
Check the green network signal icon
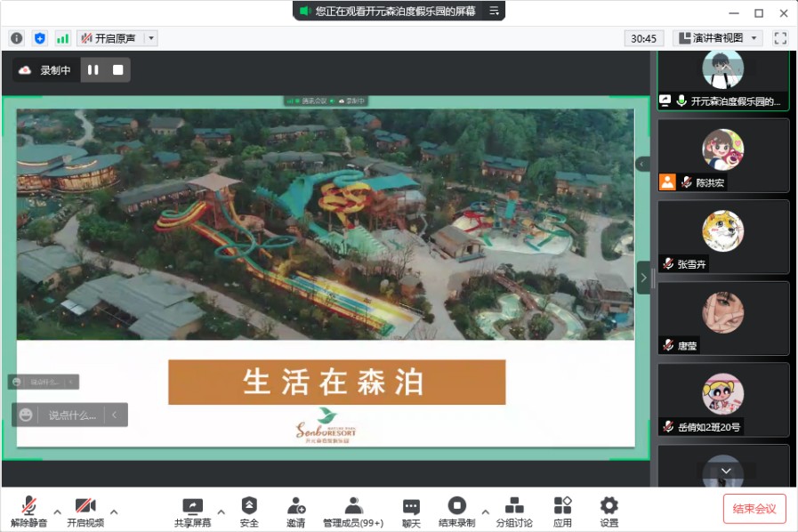tap(62, 38)
